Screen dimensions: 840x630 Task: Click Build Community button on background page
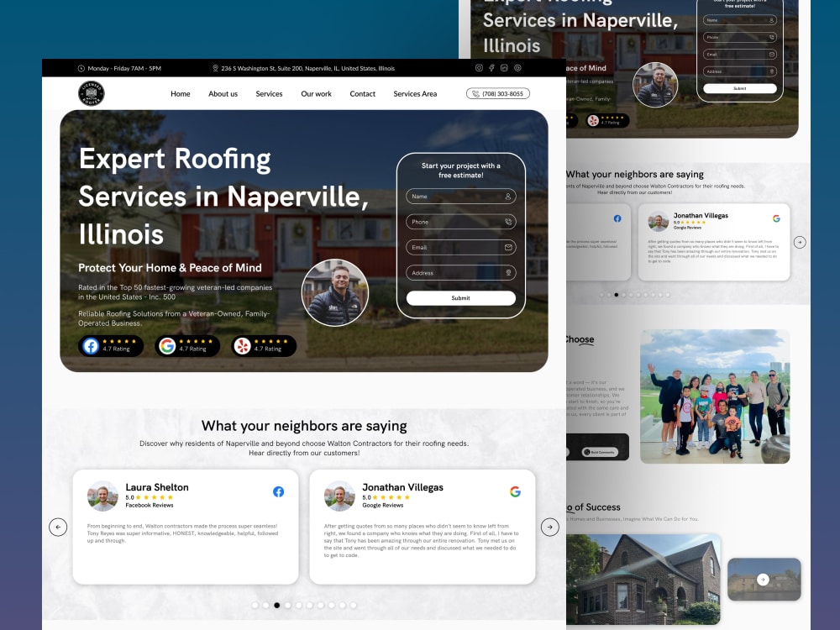click(x=600, y=452)
